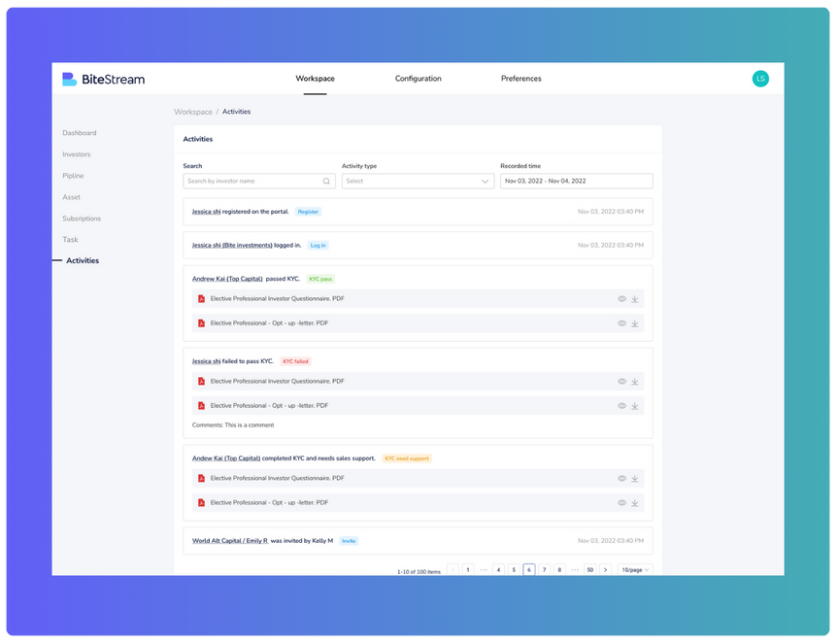Select Investors in the sidebar
Image resolution: width=839 pixels, height=644 pixels.
click(77, 154)
